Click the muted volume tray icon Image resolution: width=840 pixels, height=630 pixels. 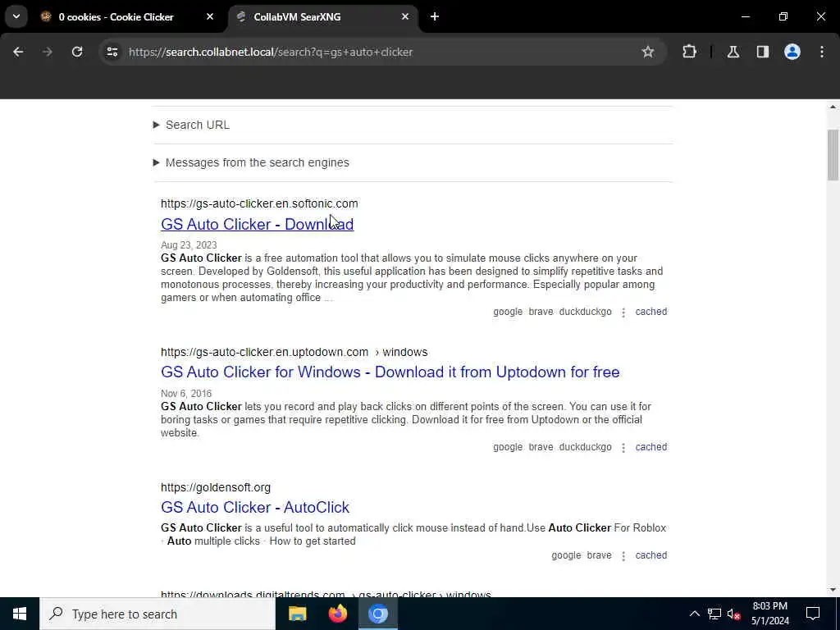pyautogui.click(x=733, y=614)
